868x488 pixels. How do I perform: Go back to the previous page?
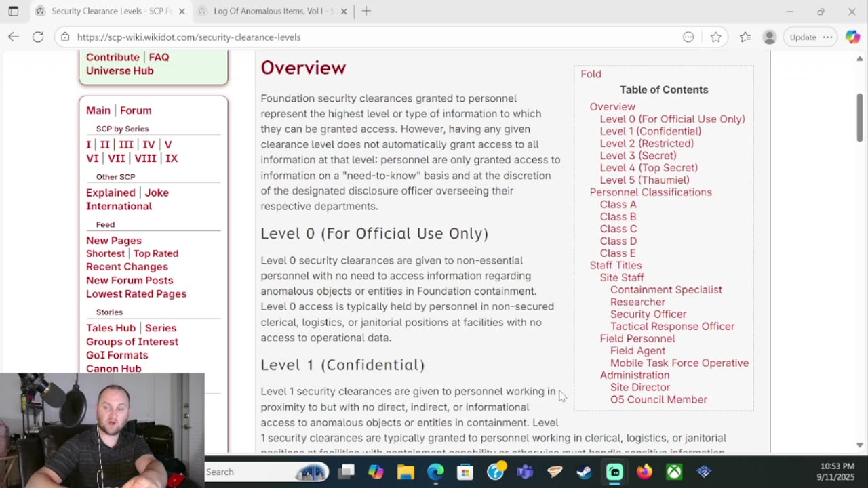click(14, 37)
